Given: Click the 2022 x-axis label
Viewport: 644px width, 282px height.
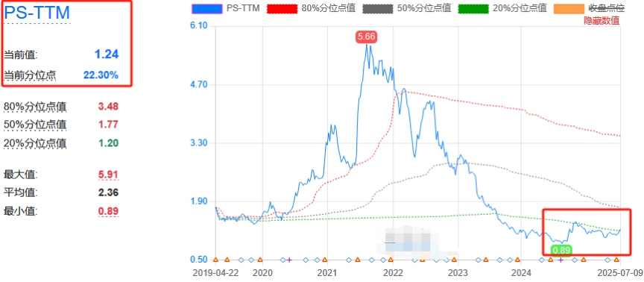Looking at the screenshot, I should 393,272.
